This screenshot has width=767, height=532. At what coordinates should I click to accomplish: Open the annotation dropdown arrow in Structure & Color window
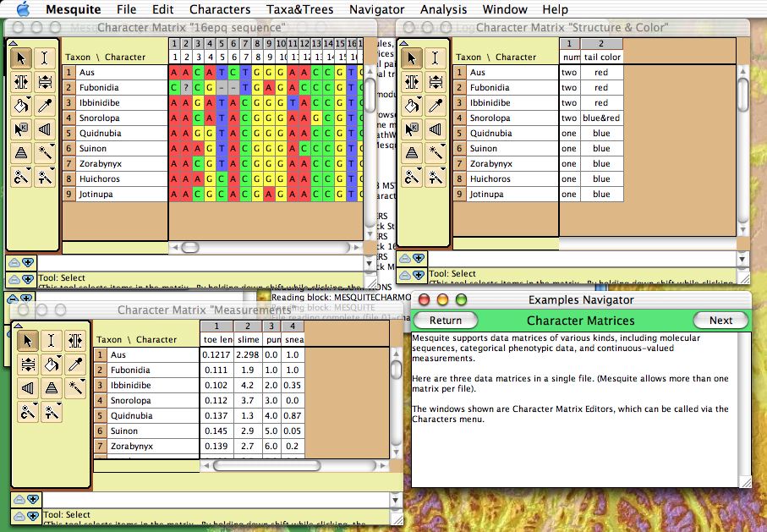pos(418,258)
